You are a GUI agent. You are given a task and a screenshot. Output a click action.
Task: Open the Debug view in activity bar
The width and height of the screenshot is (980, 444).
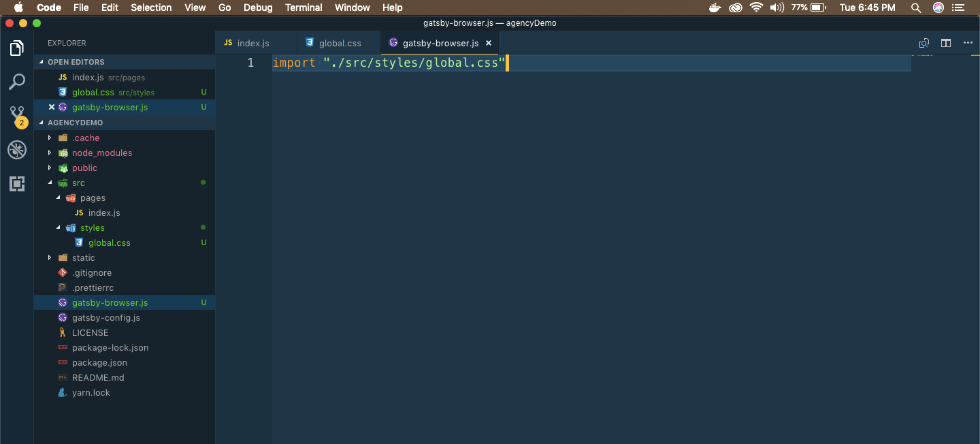click(x=17, y=150)
